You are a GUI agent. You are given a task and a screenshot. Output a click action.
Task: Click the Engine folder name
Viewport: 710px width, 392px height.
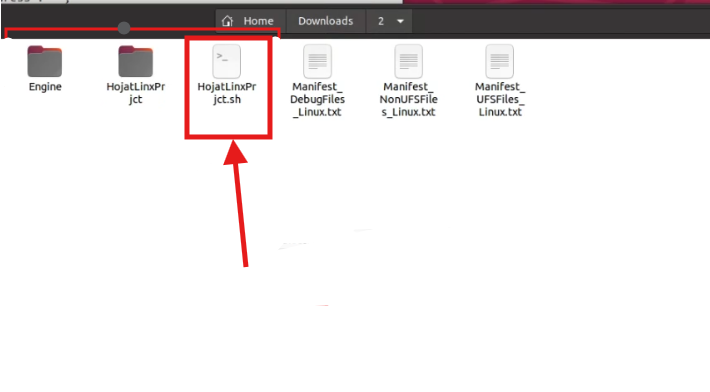coord(45,86)
